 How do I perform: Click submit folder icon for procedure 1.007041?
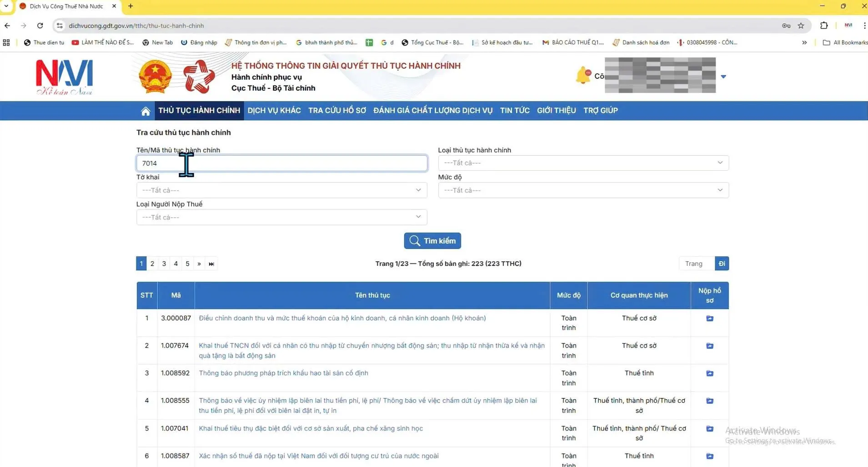click(709, 429)
